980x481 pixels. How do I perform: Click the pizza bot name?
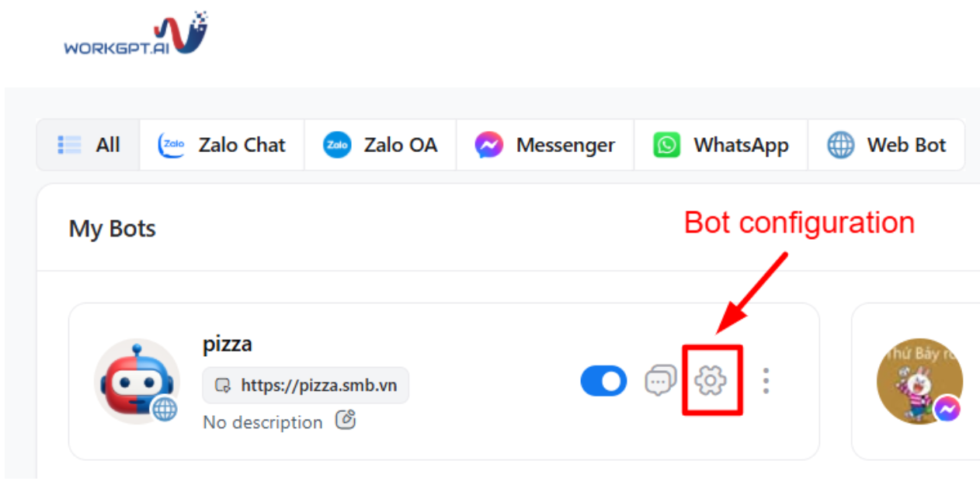pos(228,344)
